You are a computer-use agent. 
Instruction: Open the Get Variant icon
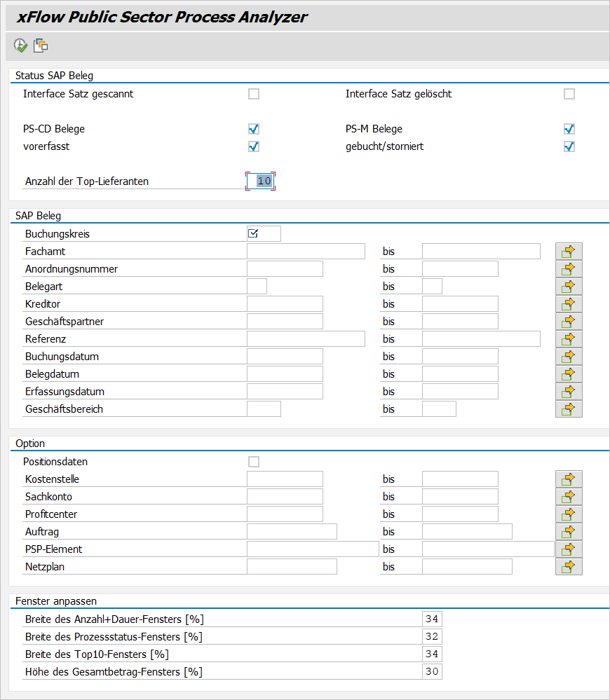tap(40, 45)
